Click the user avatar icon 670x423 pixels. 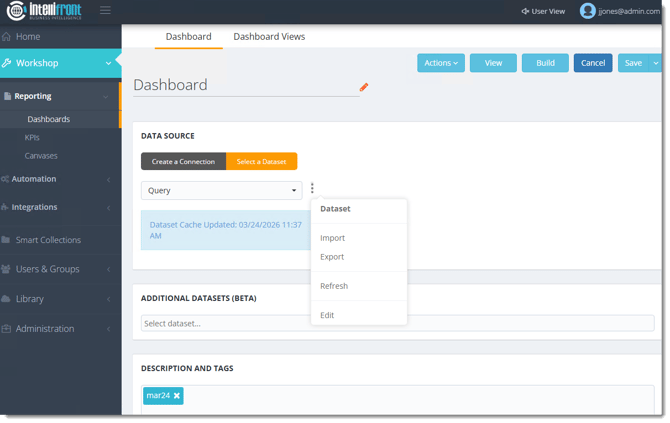tap(588, 11)
